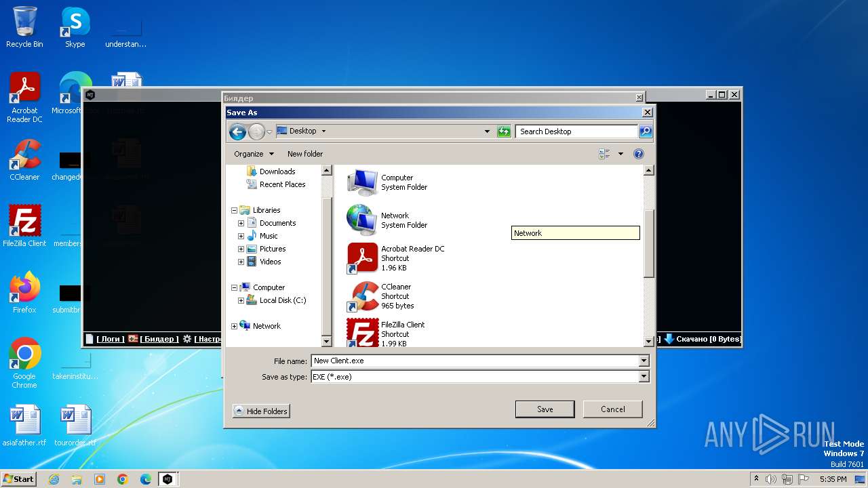Click the File name input field
The width and height of the screenshot is (868, 488).
click(475, 361)
